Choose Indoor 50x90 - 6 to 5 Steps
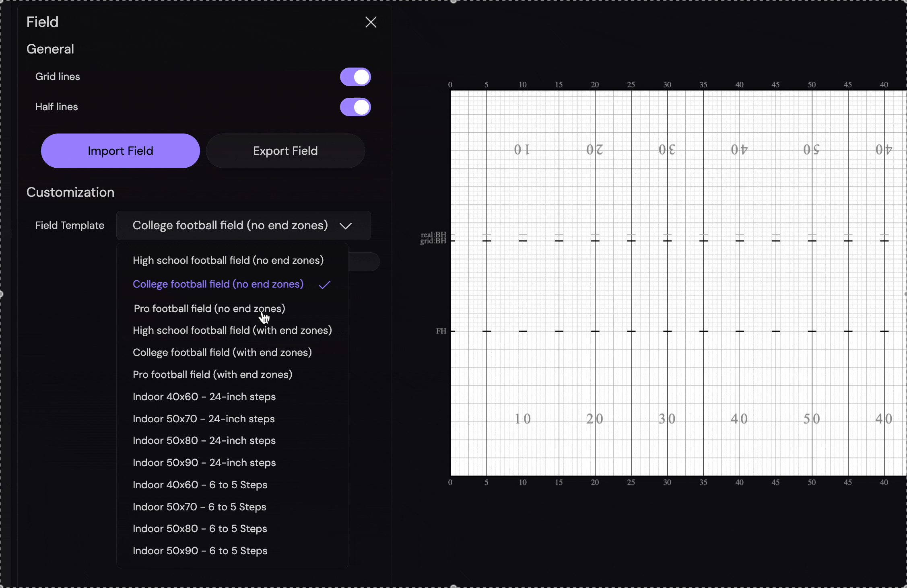Screen dimensions: 907x588 tap(200, 551)
